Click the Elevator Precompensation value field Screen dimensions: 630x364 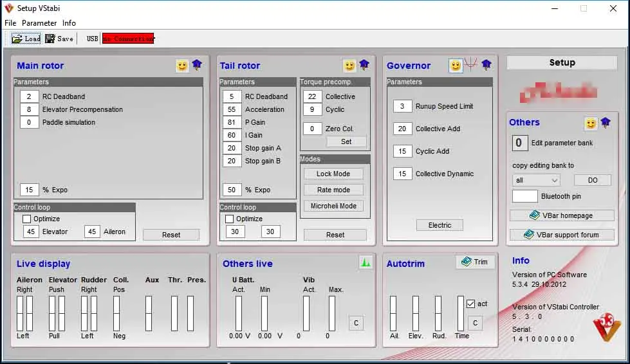29,109
